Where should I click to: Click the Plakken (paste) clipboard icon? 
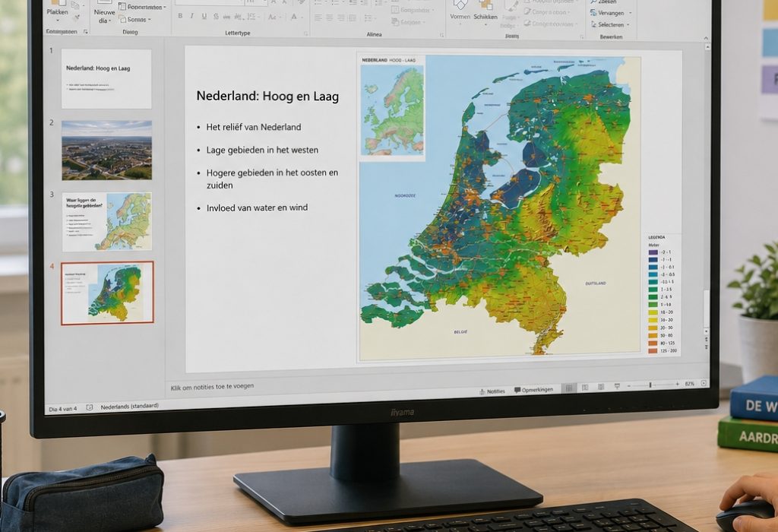coord(58,2)
